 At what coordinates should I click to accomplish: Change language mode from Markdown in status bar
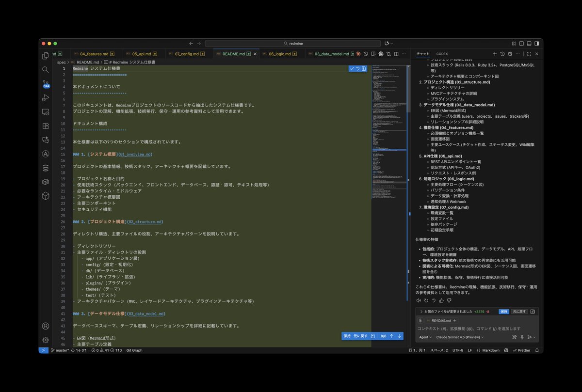click(491, 350)
